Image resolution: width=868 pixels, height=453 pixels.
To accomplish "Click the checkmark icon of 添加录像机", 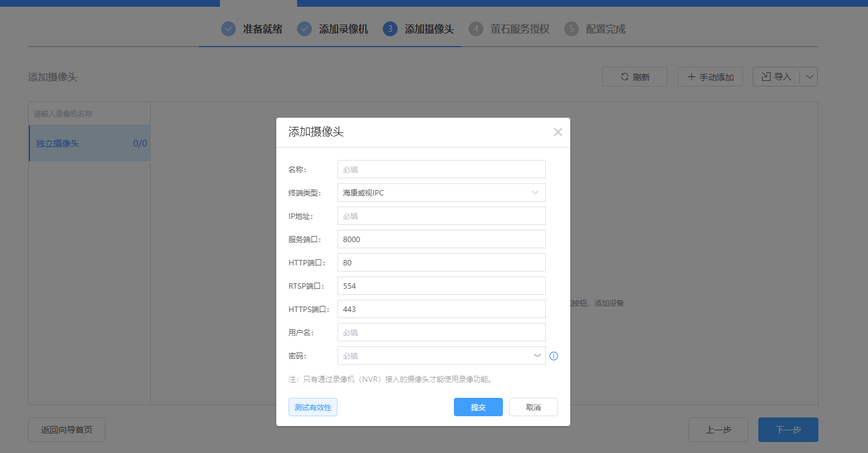I will point(304,29).
